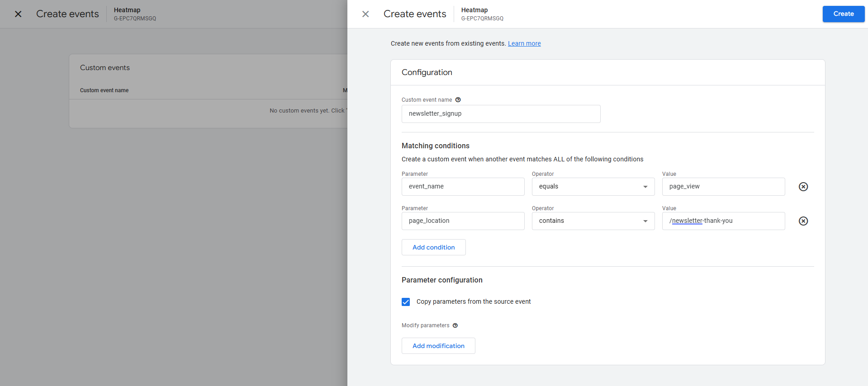Click the page_view value field
Viewport: 868px width, 386px height.
(723, 187)
